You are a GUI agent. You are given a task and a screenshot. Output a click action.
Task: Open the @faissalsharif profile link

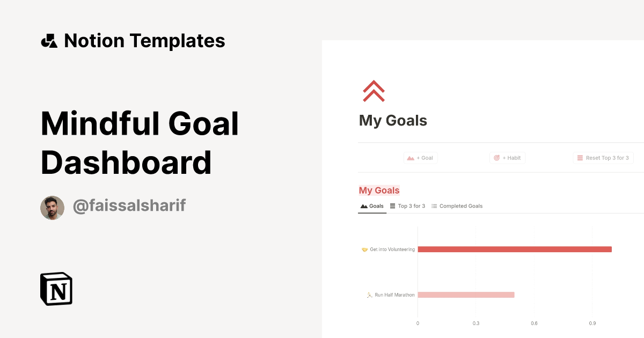click(x=129, y=205)
